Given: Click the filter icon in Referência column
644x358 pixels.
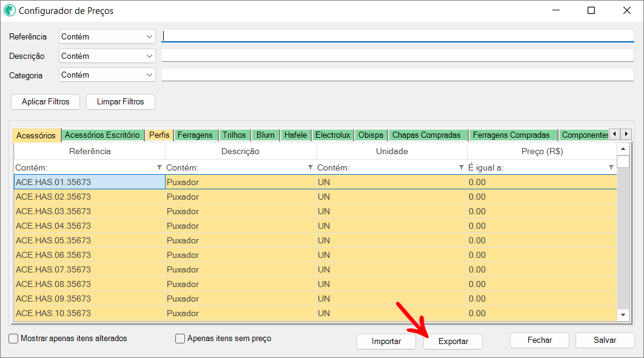Looking at the screenshot, I should point(159,167).
